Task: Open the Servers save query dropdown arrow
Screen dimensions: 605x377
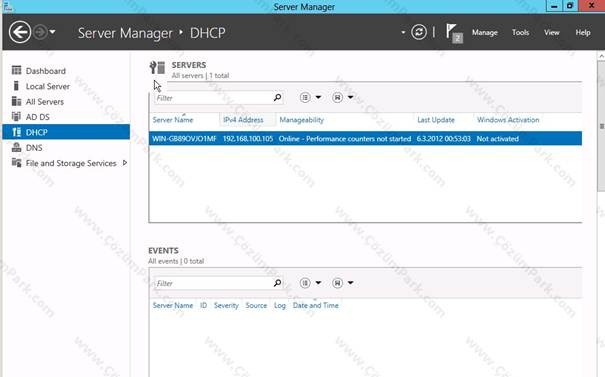Action: click(x=350, y=97)
